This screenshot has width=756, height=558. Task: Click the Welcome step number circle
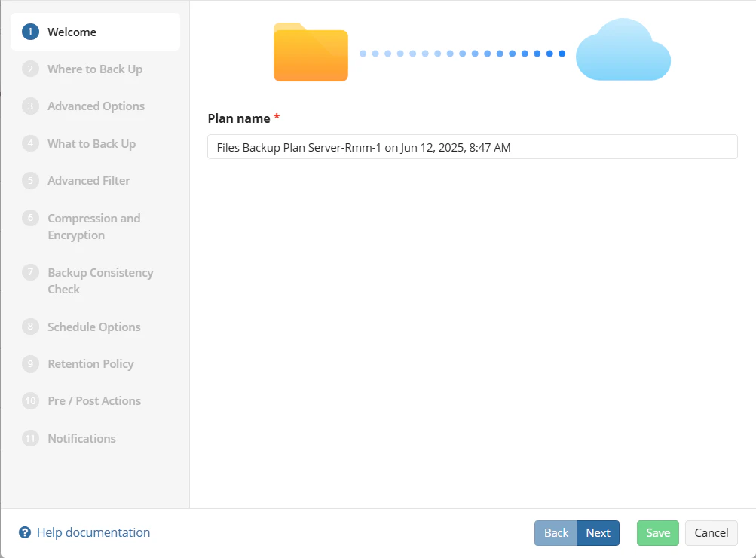point(30,32)
